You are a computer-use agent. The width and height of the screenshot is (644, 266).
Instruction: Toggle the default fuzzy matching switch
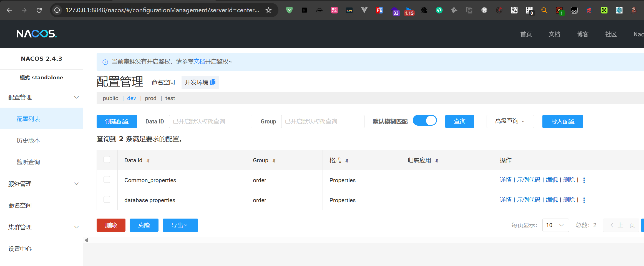point(425,121)
